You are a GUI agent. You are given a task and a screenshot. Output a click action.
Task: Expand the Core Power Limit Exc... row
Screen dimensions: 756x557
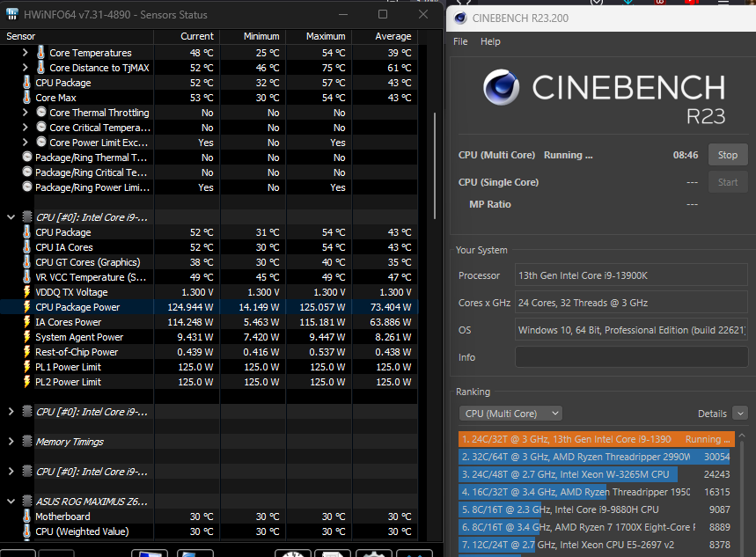point(25,142)
